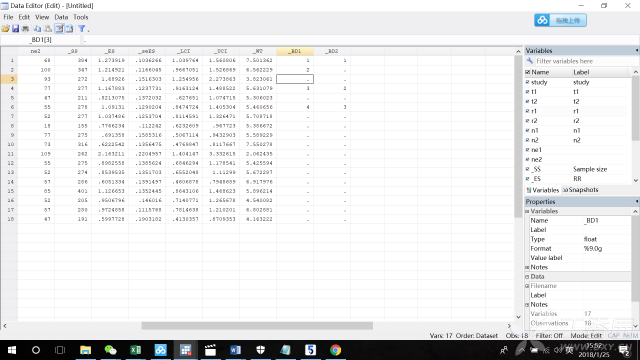Save the dataset with the floppy disk icon
This screenshot has height=360, width=640.
click(x=16, y=29)
